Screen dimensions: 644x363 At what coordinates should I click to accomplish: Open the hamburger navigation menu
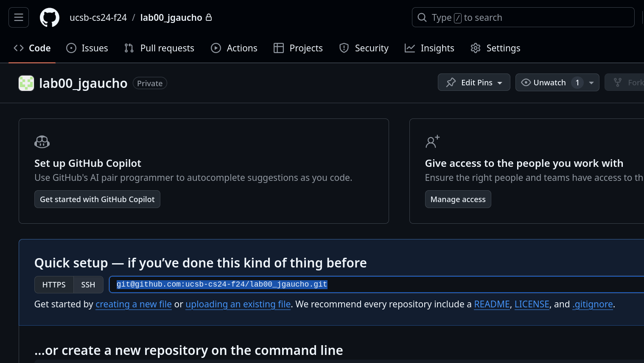point(19,17)
